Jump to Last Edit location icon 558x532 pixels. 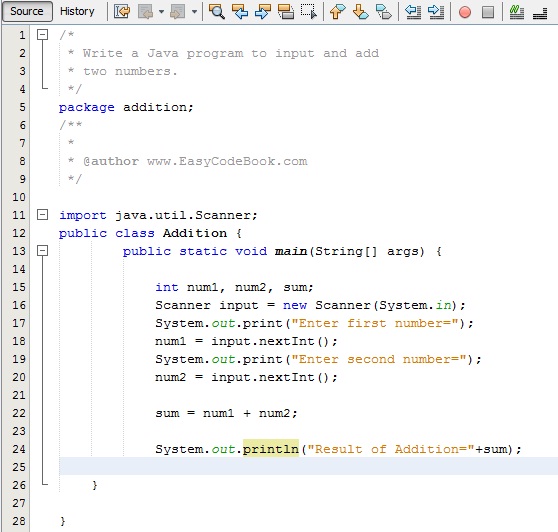coord(122,11)
